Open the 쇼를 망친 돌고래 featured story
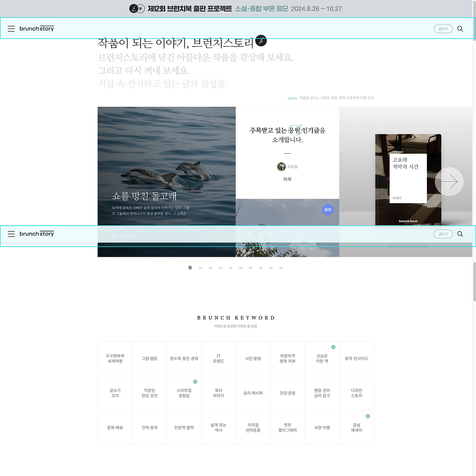Image resolution: width=476 pixels, height=476 pixels. pyautogui.click(x=167, y=182)
